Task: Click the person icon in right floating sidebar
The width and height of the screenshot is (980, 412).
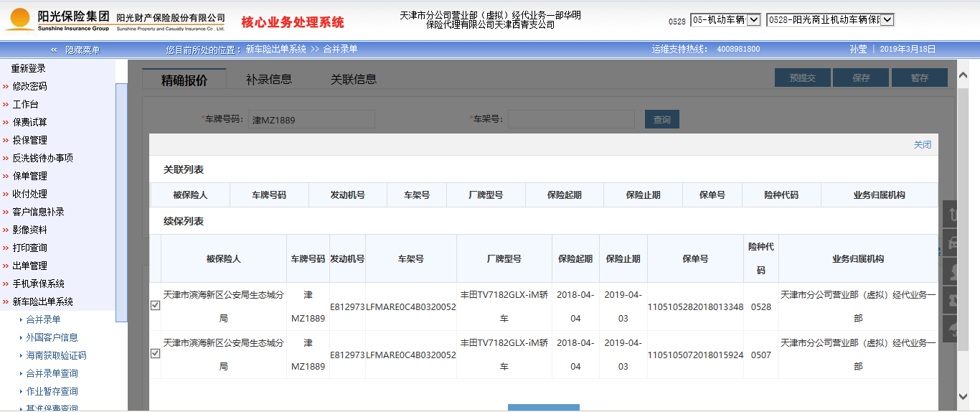Action: pos(953,271)
